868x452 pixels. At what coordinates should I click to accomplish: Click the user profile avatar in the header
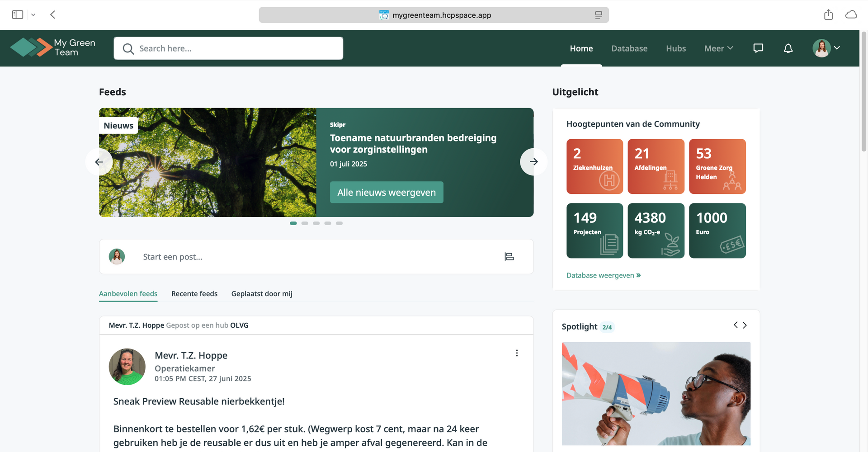[821, 48]
